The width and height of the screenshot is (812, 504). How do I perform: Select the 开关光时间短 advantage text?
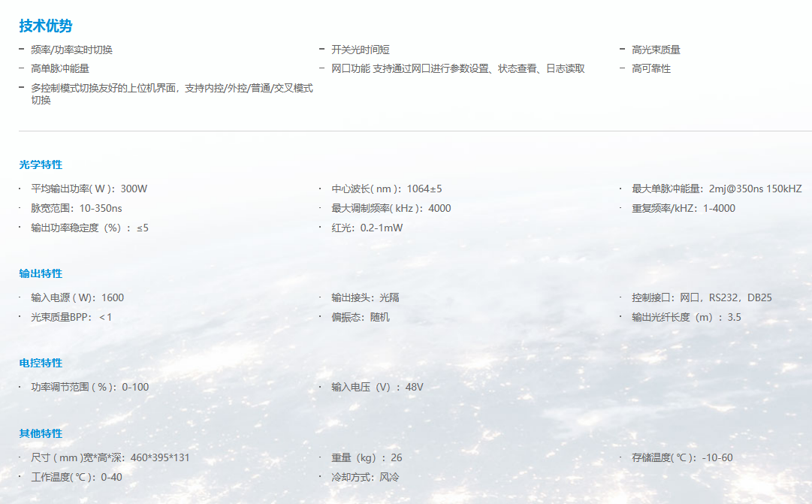pos(361,50)
